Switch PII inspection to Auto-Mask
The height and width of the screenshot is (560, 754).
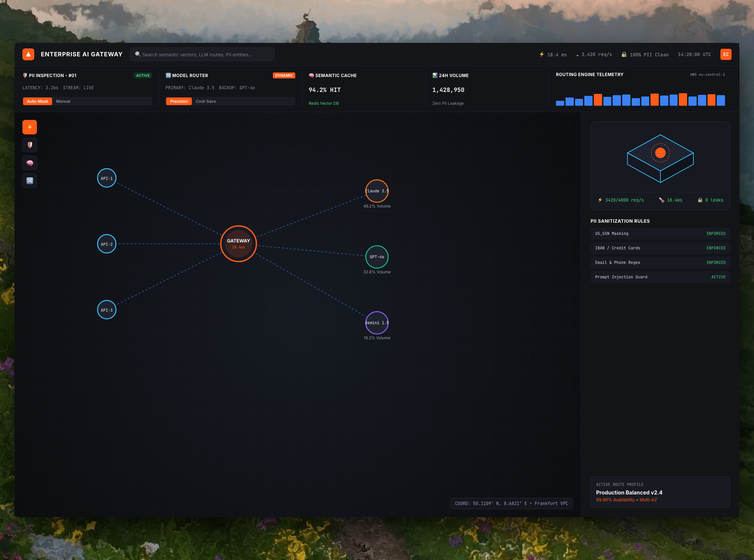pyautogui.click(x=38, y=101)
